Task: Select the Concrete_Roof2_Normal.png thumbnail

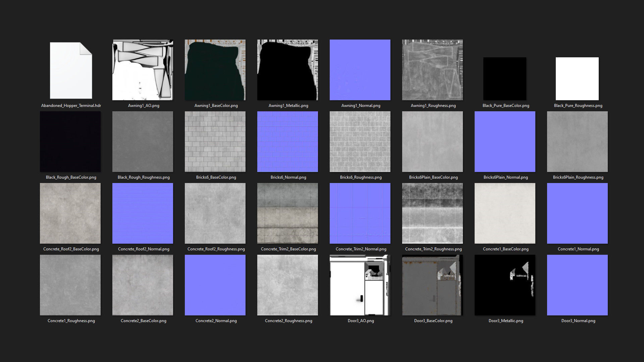Action: pos(143,213)
